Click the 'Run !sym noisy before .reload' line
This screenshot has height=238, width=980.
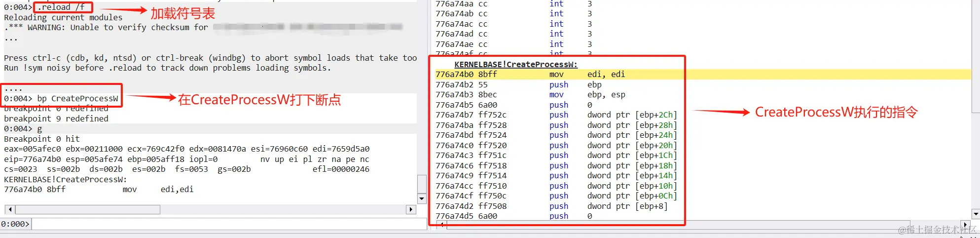(x=168, y=68)
